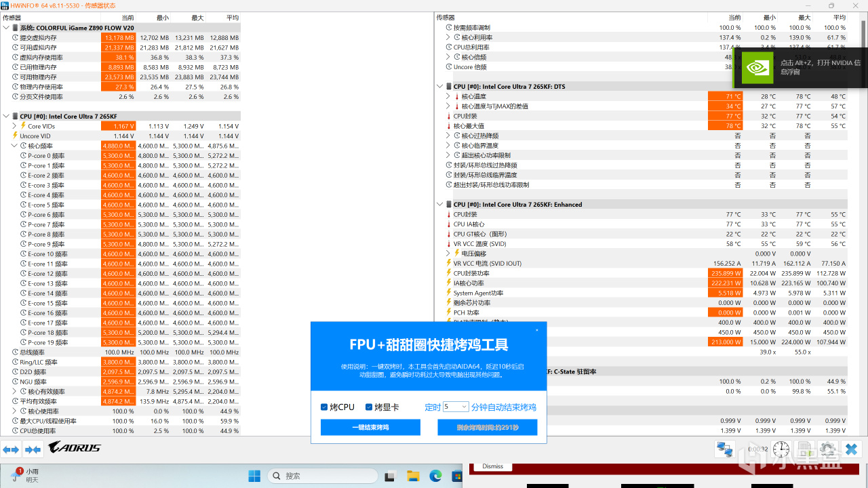868x488 pixels.
Task: Click the thermometer icon beside 核心最大值
Action: pyautogui.click(x=449, y=126)
